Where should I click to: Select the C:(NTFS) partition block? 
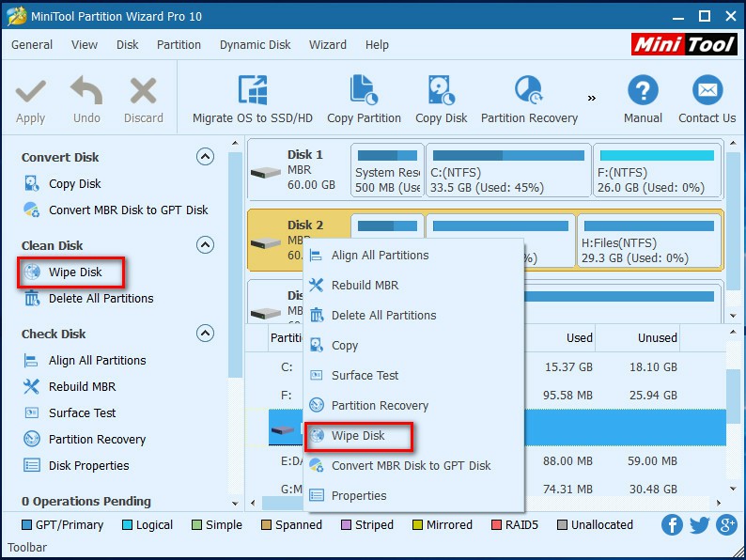coord(508,170)
